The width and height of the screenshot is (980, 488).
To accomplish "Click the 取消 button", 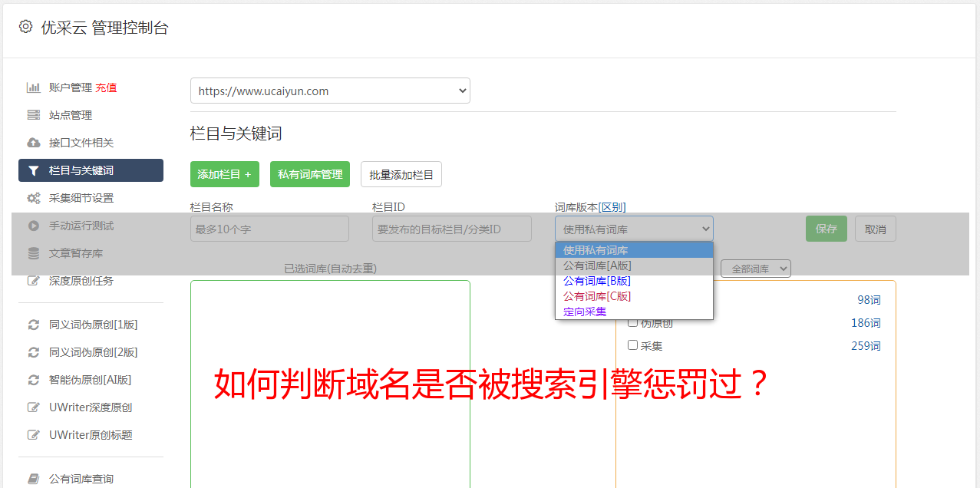I will point(876,229).
